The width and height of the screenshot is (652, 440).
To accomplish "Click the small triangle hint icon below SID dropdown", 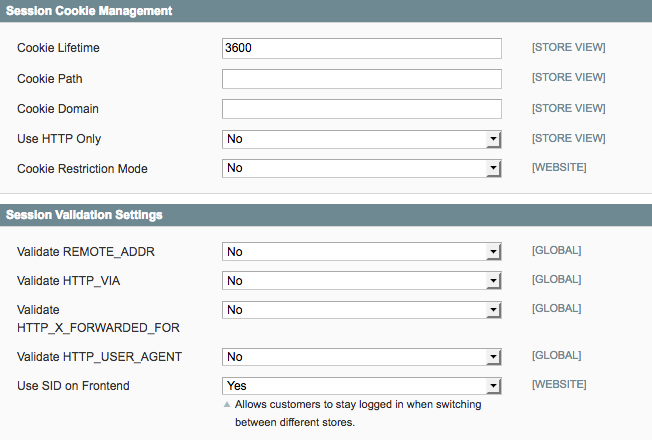I will tap(227, 405).
